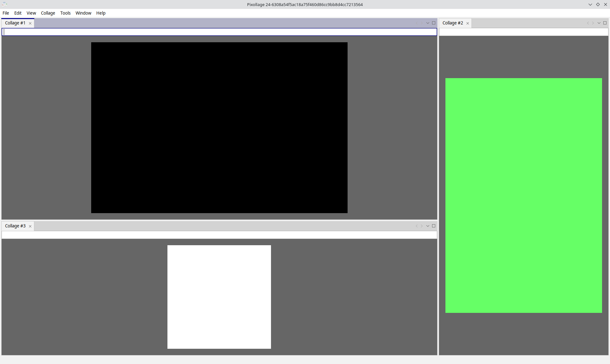
Task: Click the white canvas in Collage #3
Action: click(219, 297)
